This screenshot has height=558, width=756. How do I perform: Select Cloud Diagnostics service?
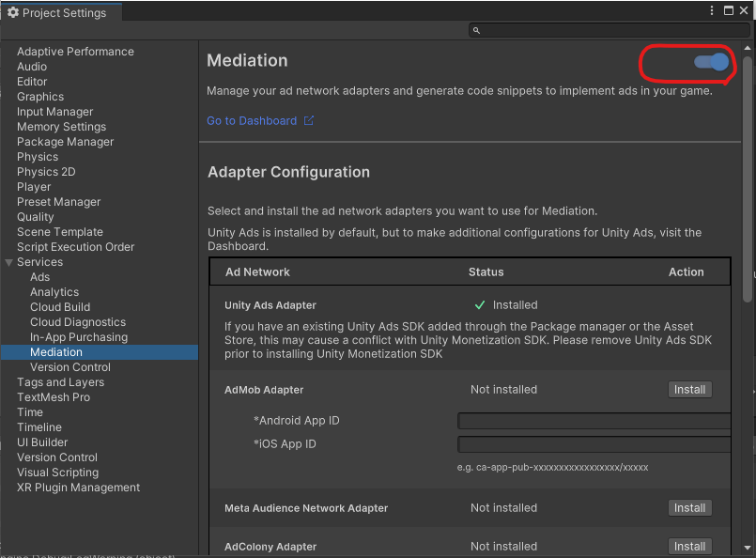click(78, 321)
